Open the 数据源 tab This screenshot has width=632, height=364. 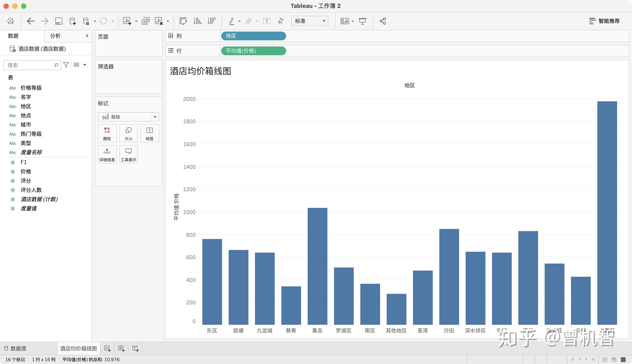[15, 348]
